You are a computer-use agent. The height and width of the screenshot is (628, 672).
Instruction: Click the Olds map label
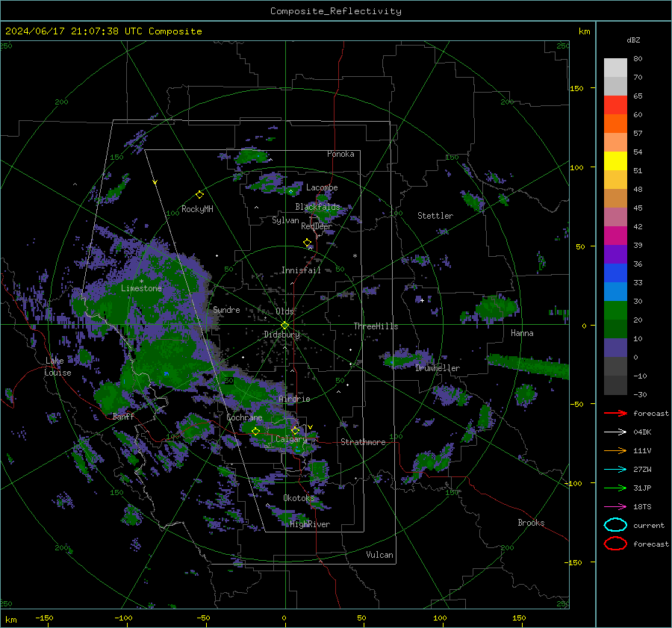pos(285,311)
